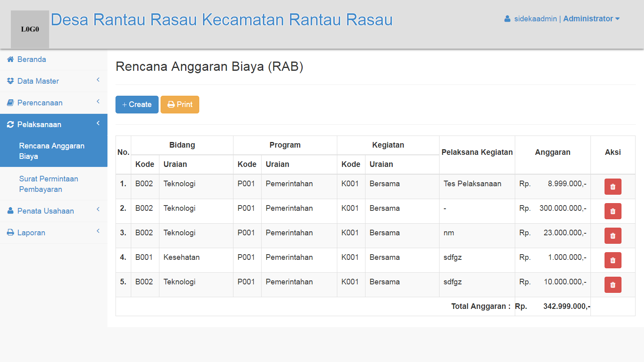
Task: Open the Administrator dropdown caret
Action: pyautogui.click(x=617, y=19)
